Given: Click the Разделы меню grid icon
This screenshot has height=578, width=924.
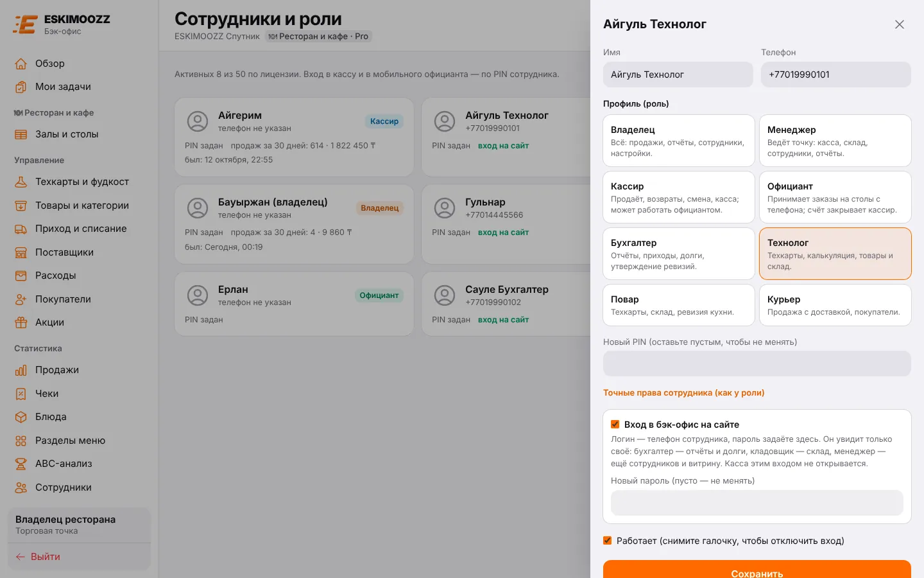Looking at the screenshot, I should click(21, 441).
